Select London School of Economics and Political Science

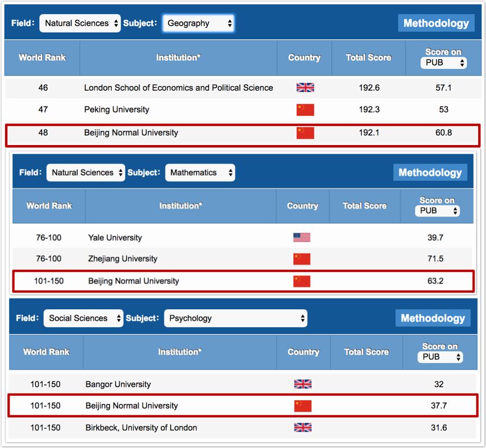[x=179, y=88]
